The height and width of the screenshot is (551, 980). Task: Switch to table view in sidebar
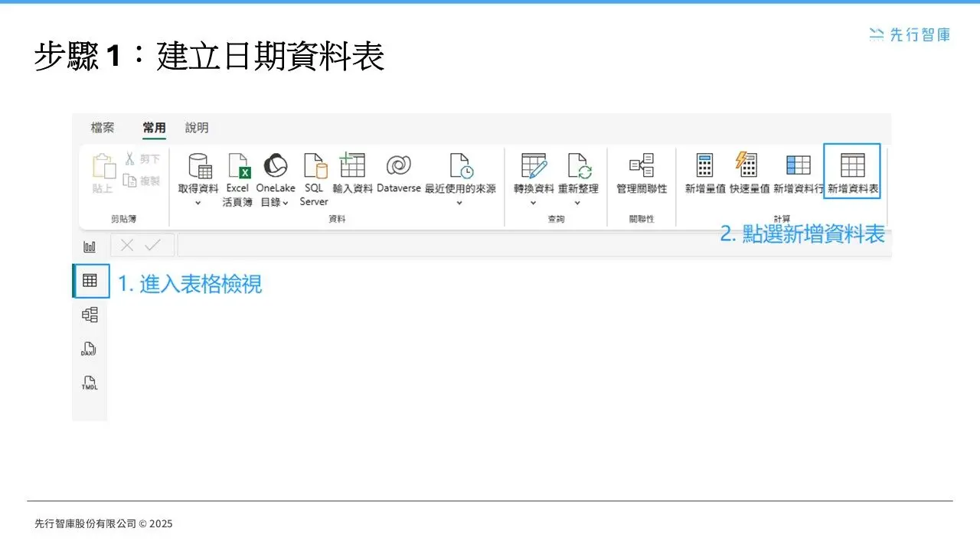pyautogui.click(x=90, y=281)
